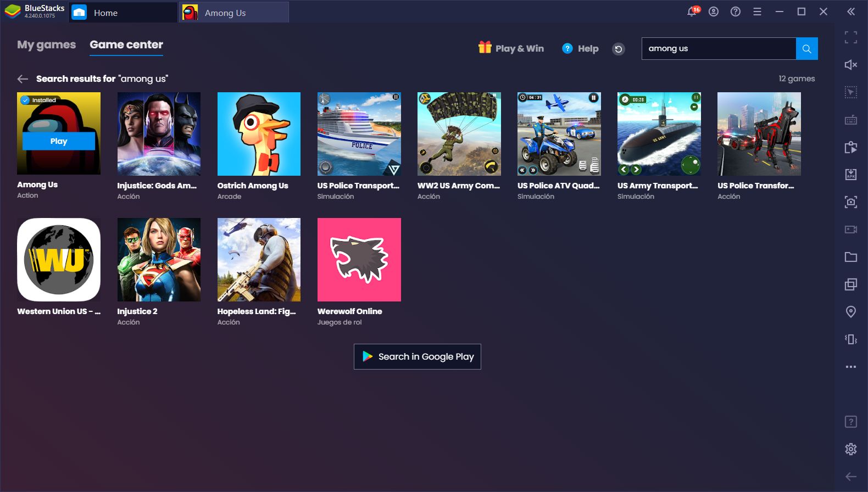Play the installed Among Us game
The width and height of the screenshot is (868, 492).
[59, 141]
